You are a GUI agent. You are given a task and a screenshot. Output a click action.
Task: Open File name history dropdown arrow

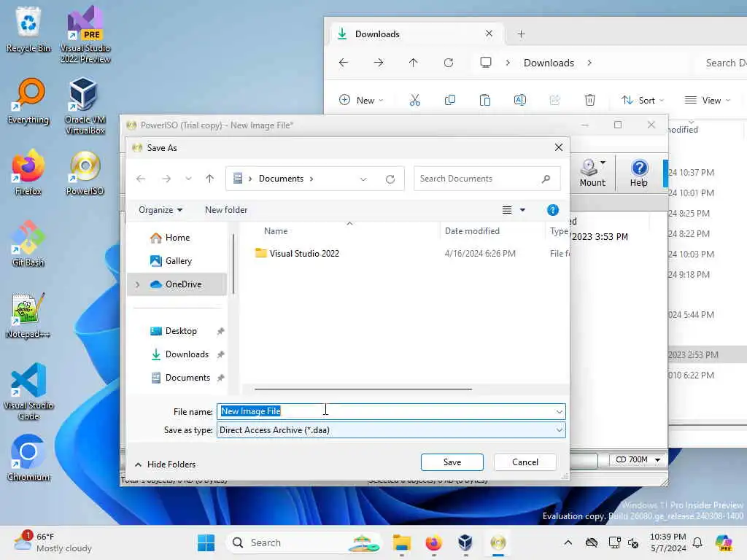[x=560, y=411]
